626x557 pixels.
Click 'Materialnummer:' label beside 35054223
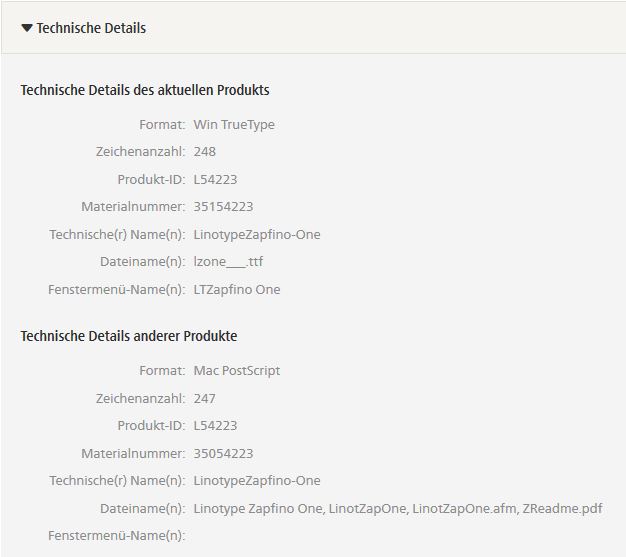click(133, 454)
